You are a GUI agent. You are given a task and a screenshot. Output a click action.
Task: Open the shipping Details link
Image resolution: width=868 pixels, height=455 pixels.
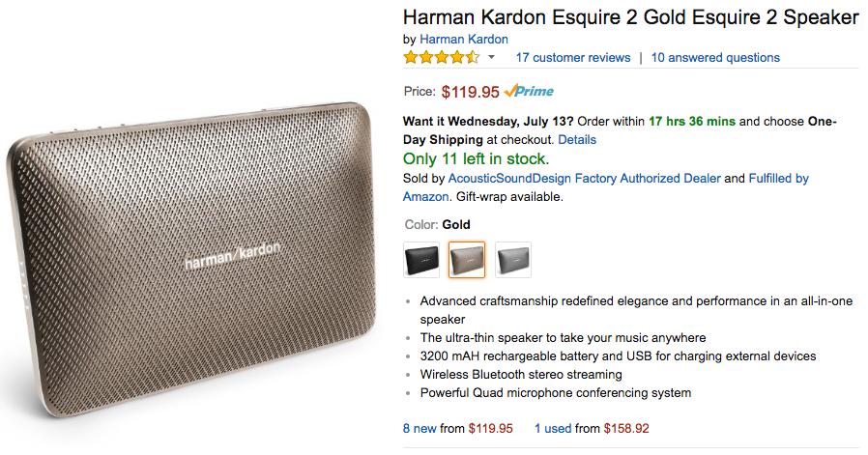pos(577,140)
